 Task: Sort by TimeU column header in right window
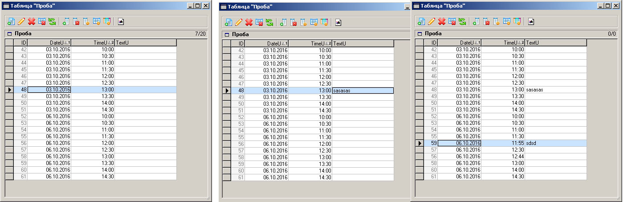[x=503, y=42]
